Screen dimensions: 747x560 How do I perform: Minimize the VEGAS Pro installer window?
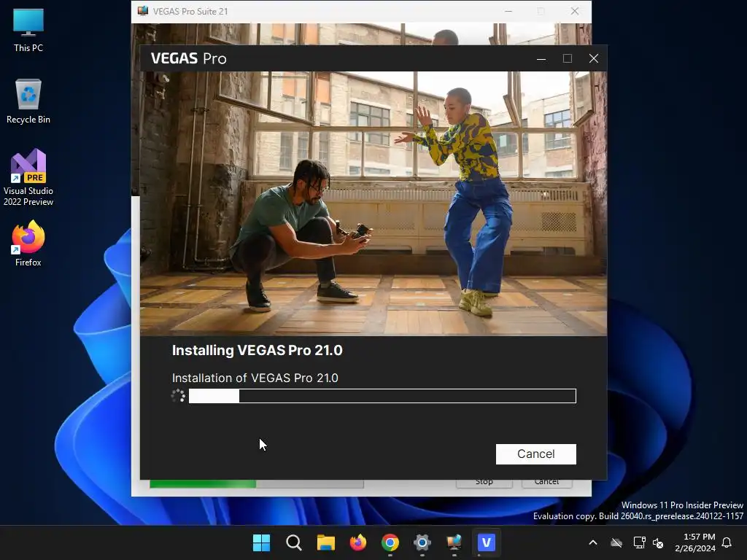coord(541,58)
